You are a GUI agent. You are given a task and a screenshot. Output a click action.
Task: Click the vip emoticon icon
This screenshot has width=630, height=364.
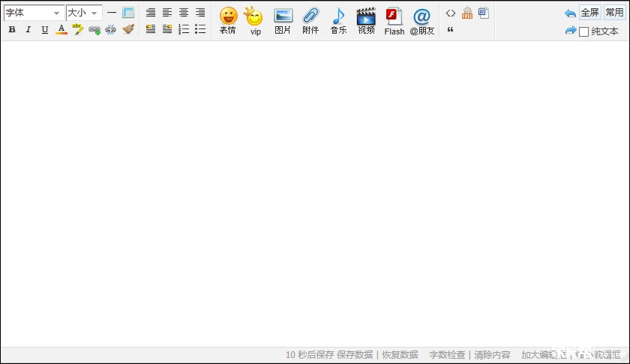click(255, 20)
